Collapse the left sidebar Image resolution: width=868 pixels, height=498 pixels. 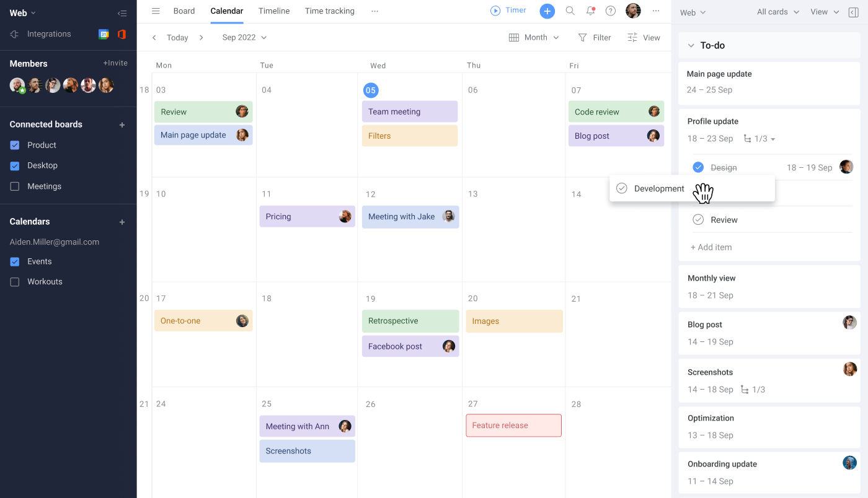tap(122, 12)
